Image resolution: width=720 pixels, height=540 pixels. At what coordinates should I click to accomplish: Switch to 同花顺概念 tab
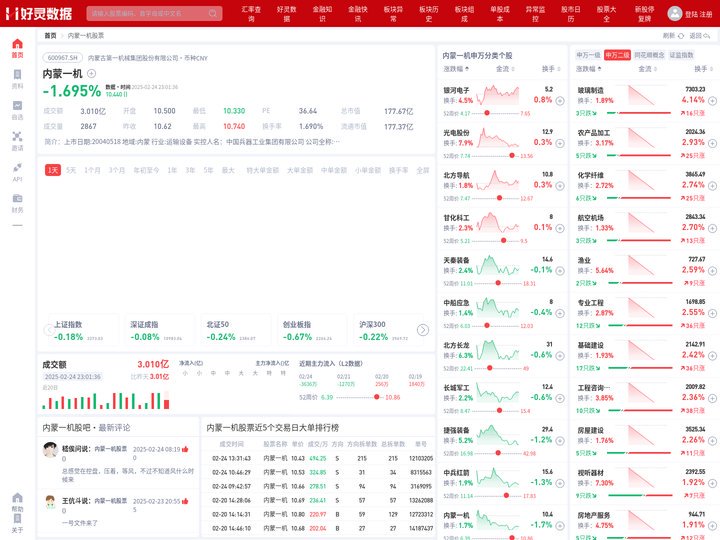(x=649, y=55)
